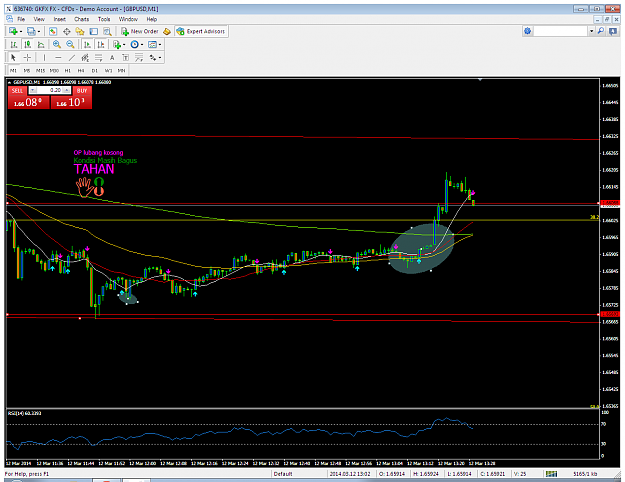The width and height of the screenshot is (625, 482).
Task: Show the Terminal panel icon
Action: 94,31
